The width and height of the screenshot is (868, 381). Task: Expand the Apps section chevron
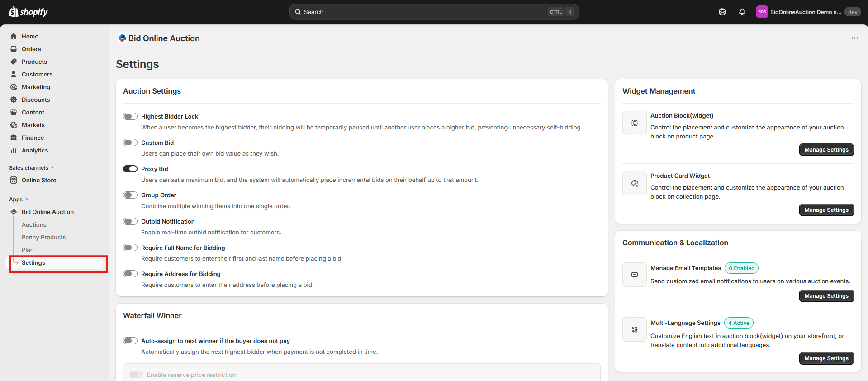click(x=27, y=199)
